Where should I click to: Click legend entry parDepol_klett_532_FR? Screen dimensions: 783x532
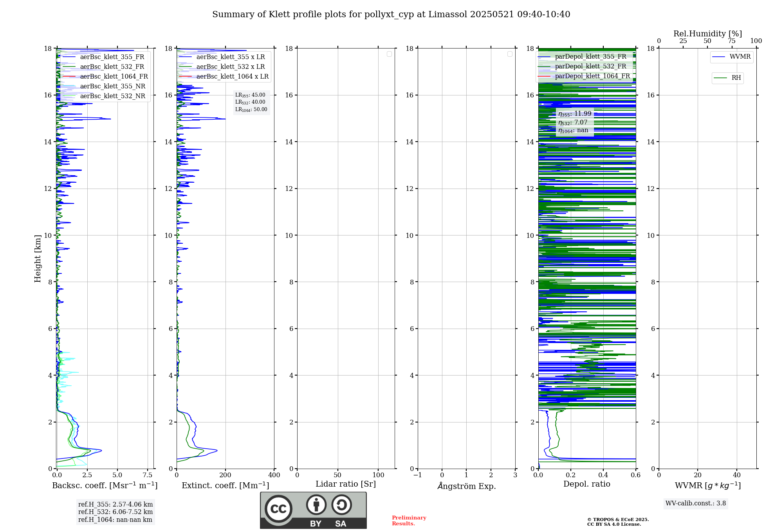[x=590, y=66]
